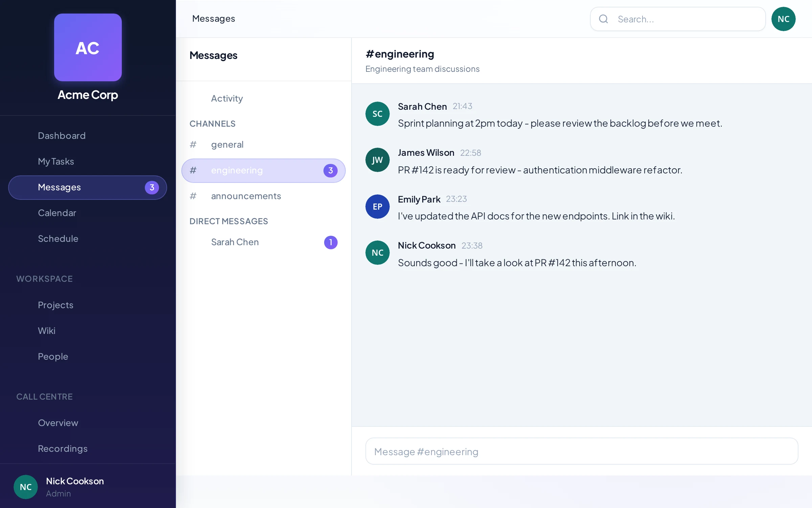Click the Nick Cookson avatar in sidebar footer

[26, 487]
